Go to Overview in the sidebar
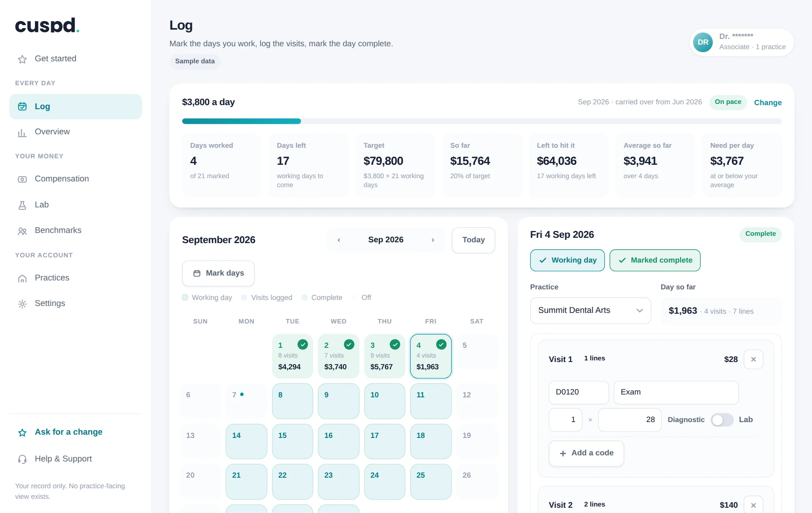812x513 pixels. coord(76,132)
